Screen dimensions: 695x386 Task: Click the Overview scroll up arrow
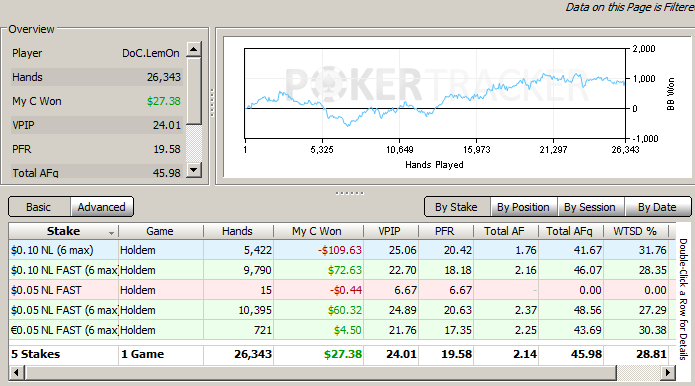pos(194,49)
